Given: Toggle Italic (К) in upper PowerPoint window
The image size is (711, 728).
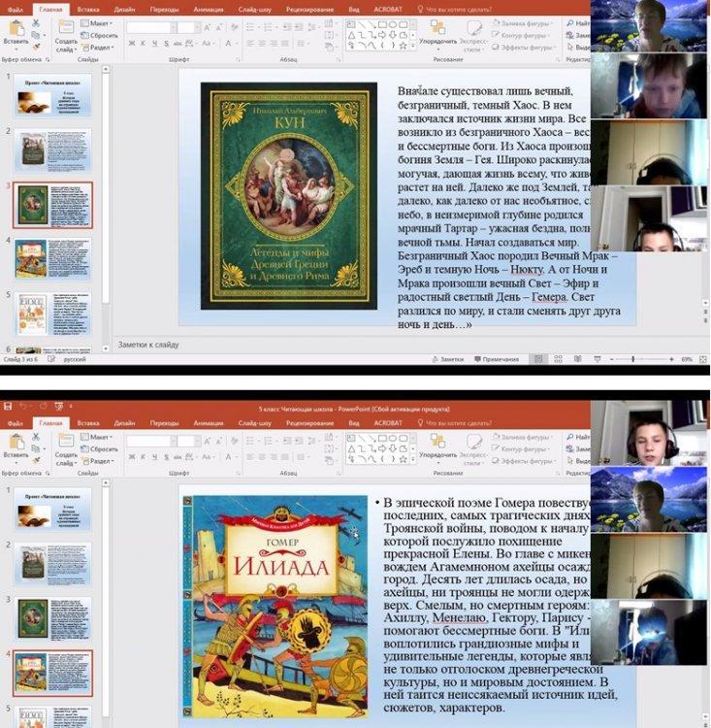Looking at the screenshot, I should (143, 43).
